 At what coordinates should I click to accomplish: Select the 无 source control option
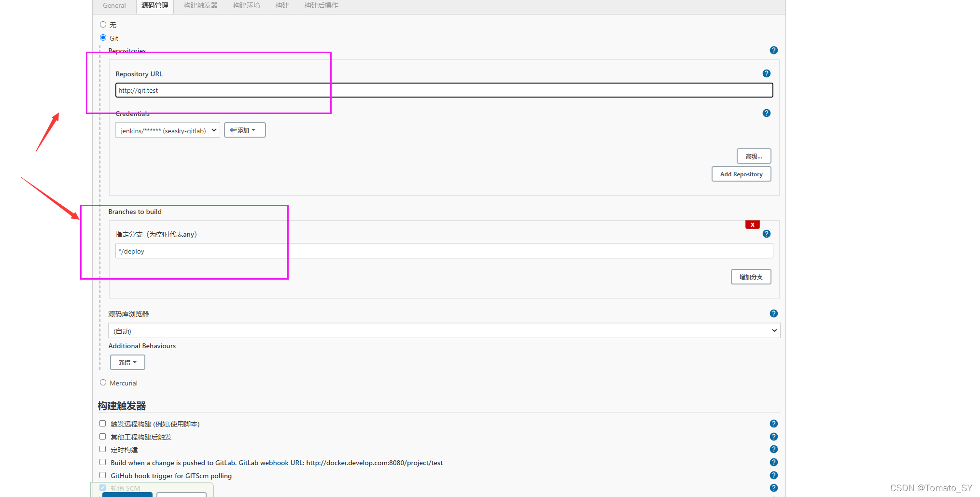pyautogui.click(x=103, y=24)
